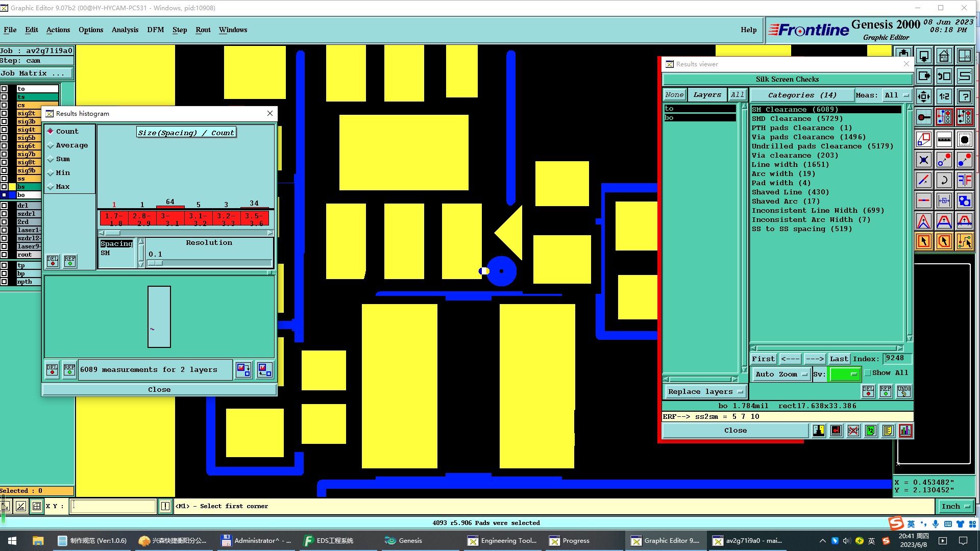The height and width of the screenshot is (551, 980).
Task: Click the UNDO icon in Results viewer
Action: click(903, 391)
